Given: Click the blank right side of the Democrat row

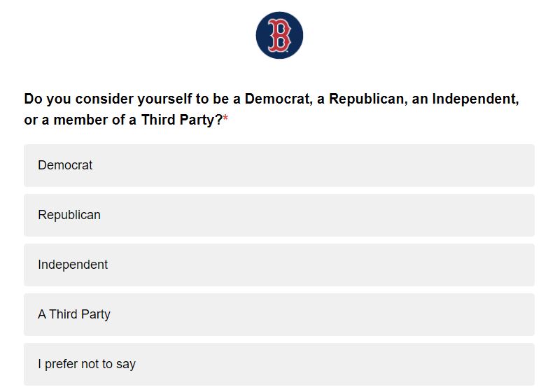Looking at the screenshot, I should coord(455,166).
